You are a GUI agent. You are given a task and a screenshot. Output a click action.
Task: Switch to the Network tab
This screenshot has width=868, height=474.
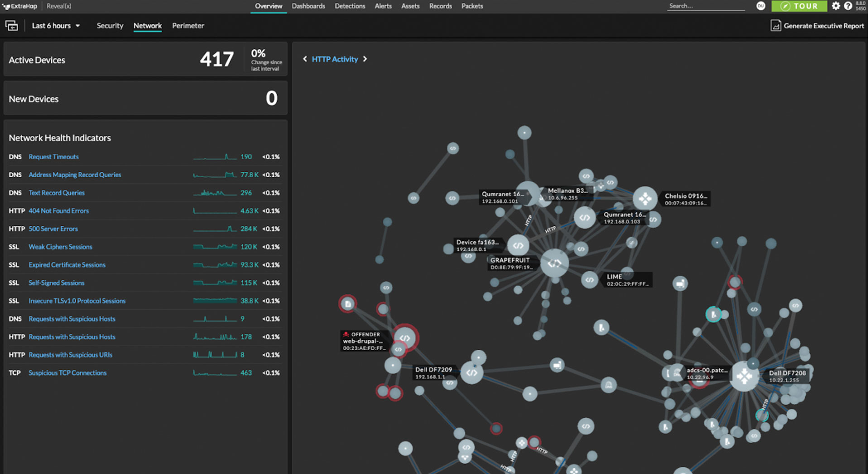[148, 26]
